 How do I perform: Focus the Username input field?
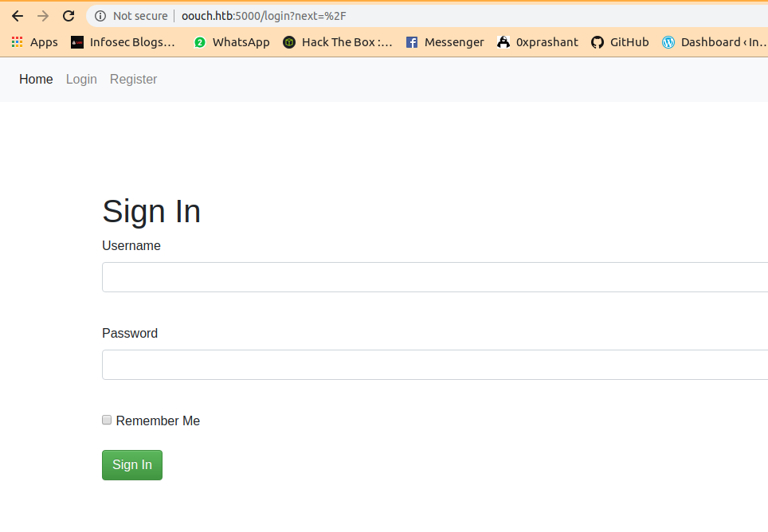[x=434, y=277]
